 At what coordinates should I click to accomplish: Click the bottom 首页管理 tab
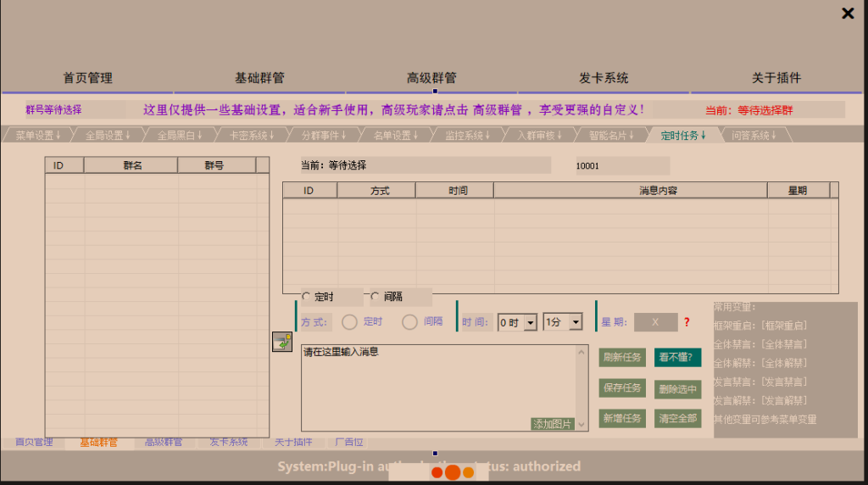coord(34,443)
